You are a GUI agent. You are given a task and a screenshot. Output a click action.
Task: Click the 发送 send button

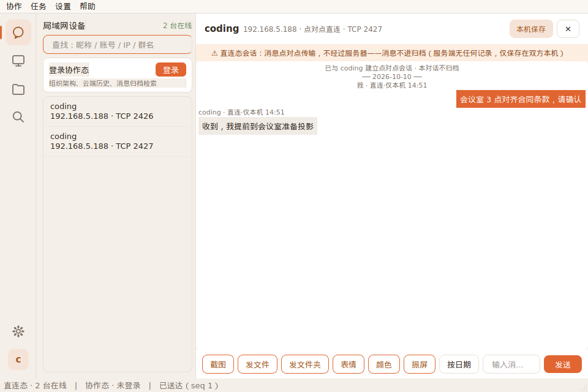562,364
